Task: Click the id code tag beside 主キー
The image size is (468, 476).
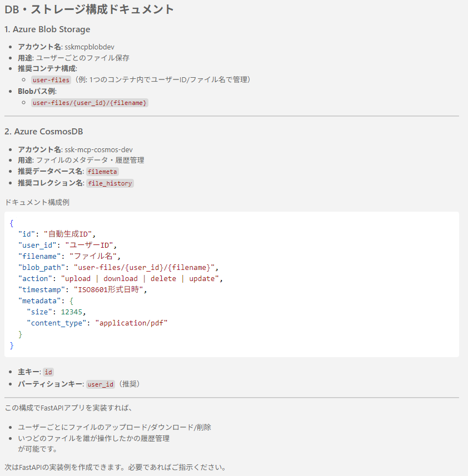Action: 48,372
